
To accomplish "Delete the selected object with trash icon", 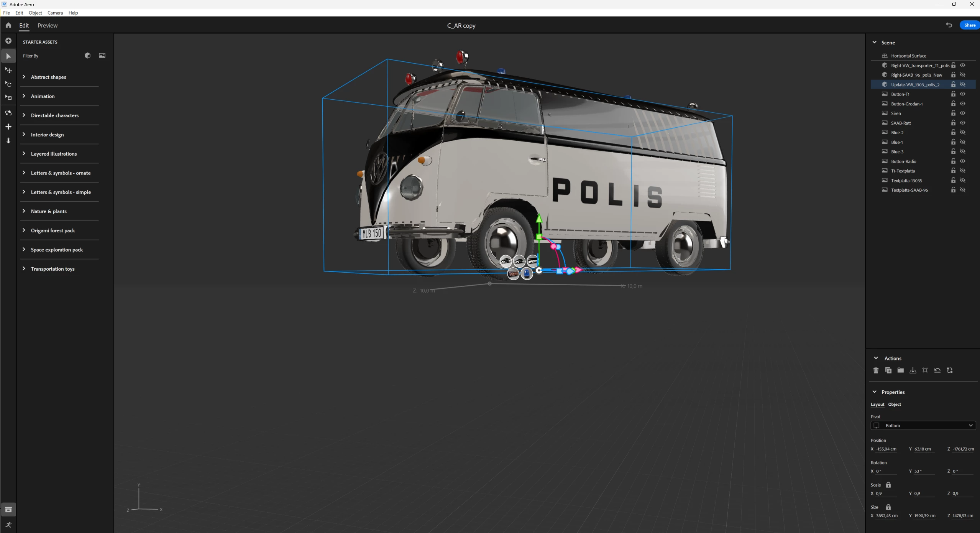I will (876, 370).
